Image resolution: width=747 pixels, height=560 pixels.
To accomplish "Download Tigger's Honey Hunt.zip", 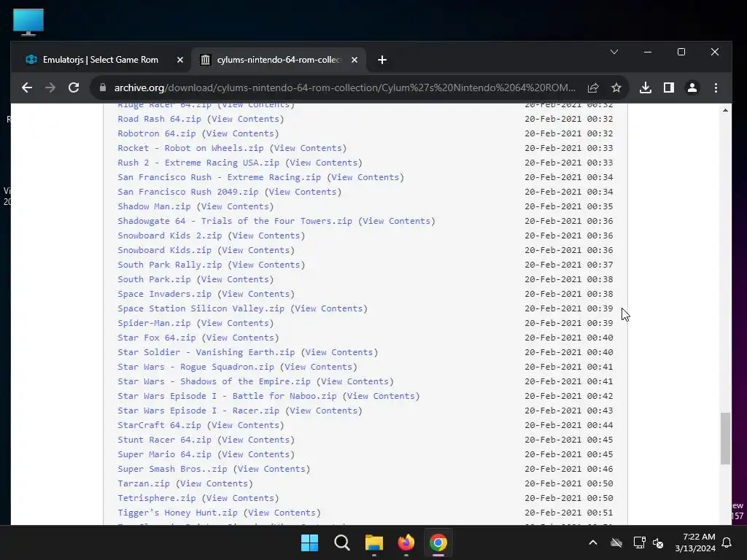I will point(177,513).
